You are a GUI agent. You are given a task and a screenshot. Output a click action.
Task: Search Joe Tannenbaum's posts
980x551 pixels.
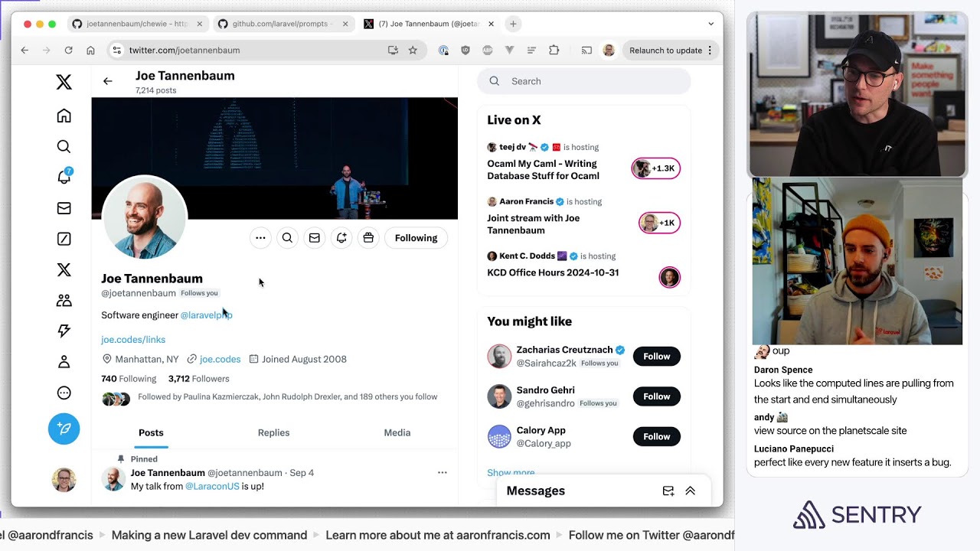287,238
